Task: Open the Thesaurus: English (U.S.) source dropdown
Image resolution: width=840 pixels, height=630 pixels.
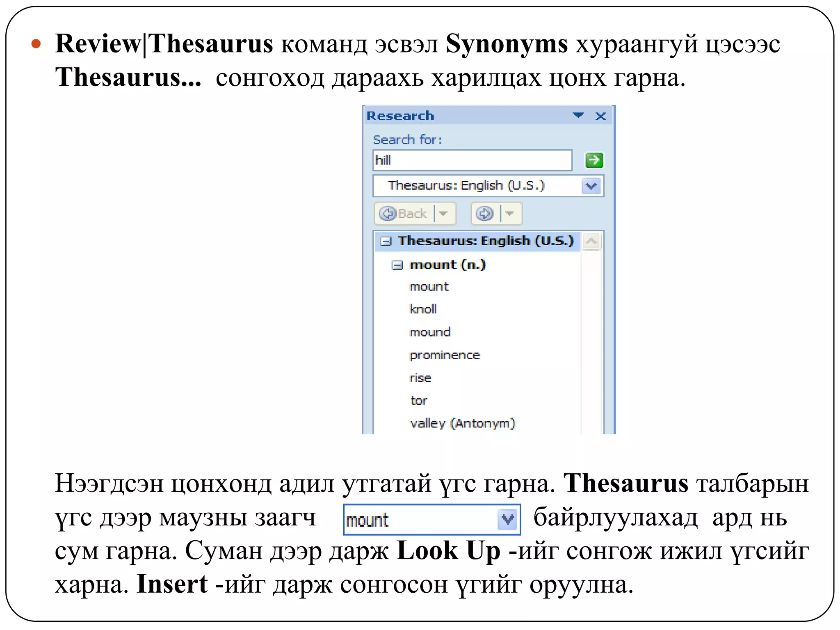Action: point(591,186)
